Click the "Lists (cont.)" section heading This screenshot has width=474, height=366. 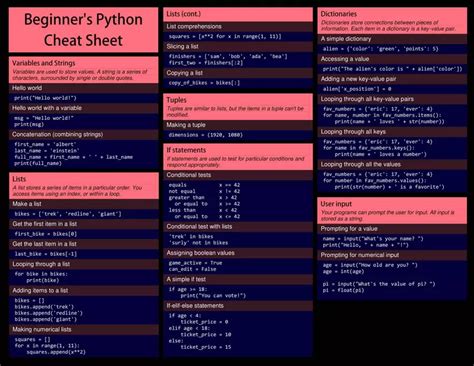(x=184, y=14)
